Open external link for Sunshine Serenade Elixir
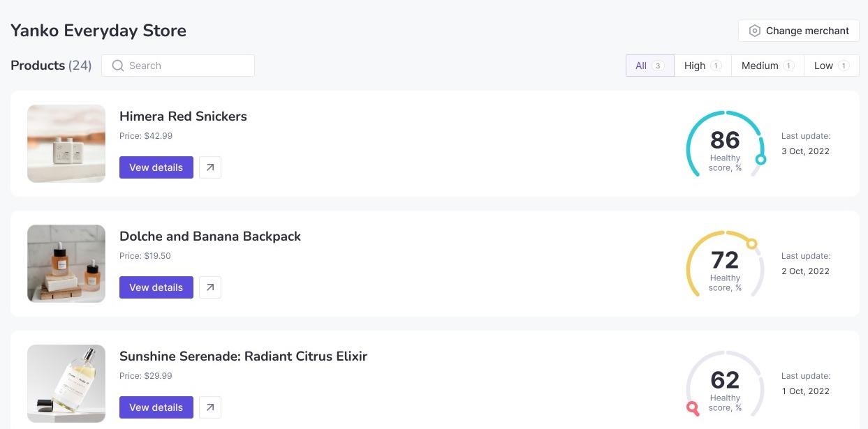 point(210,407)
